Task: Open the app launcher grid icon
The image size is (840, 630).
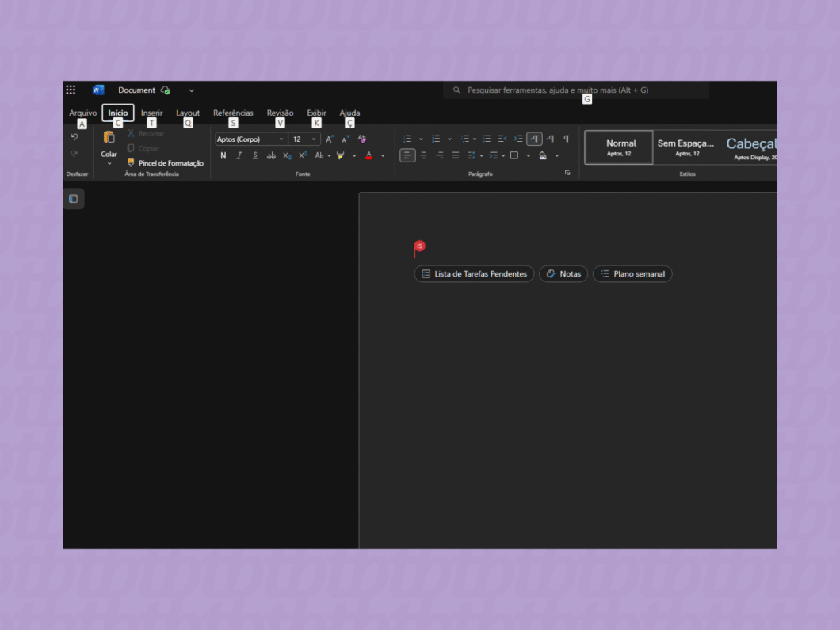Action: (x=71, y=90)
